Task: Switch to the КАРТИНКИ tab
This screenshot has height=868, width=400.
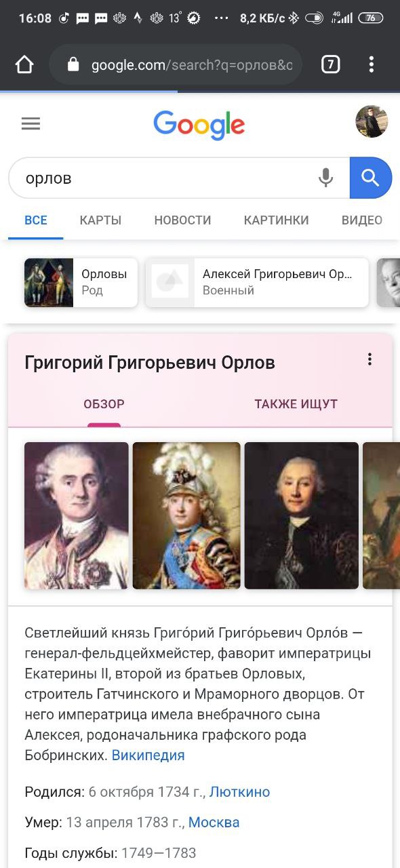Action: click(x=276, y=220)
